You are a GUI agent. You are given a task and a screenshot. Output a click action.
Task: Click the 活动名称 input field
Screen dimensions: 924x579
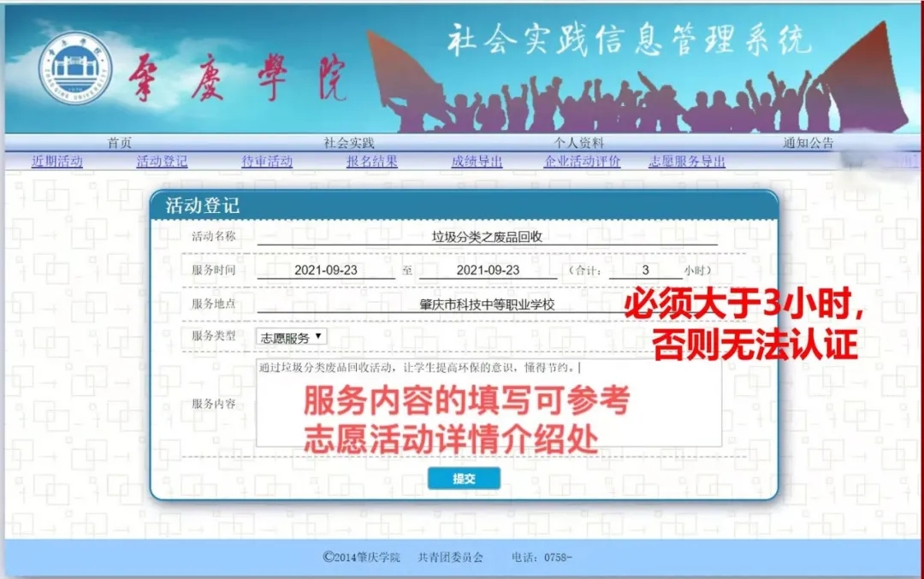(487, 237)
